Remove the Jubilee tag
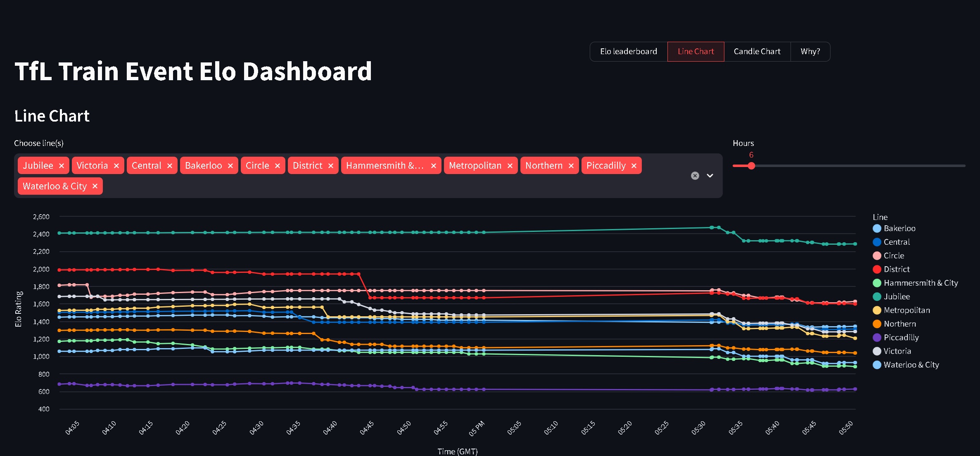This screenshot has width=980, height=456. (x=62, y=166)
